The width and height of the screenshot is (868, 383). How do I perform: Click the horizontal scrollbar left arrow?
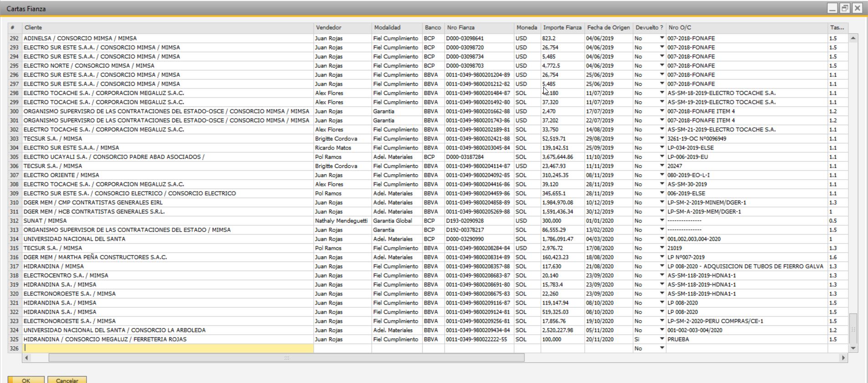[x=26, y=358]
